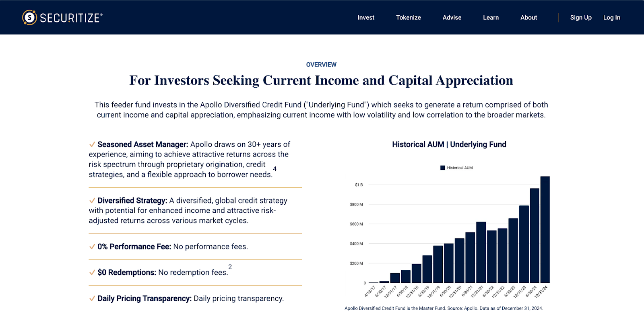Viewport: 644px width, 333px height.
Task: Click the Seasoned Asset Manager: bold label
Action: [143, 144]
